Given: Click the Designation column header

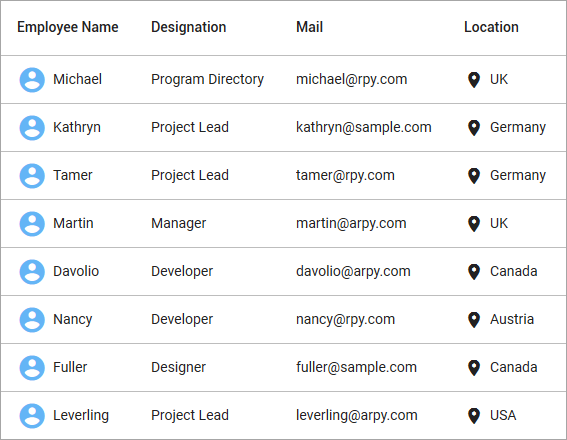Looking at the screenshot, I should click(x=188, y=27).
